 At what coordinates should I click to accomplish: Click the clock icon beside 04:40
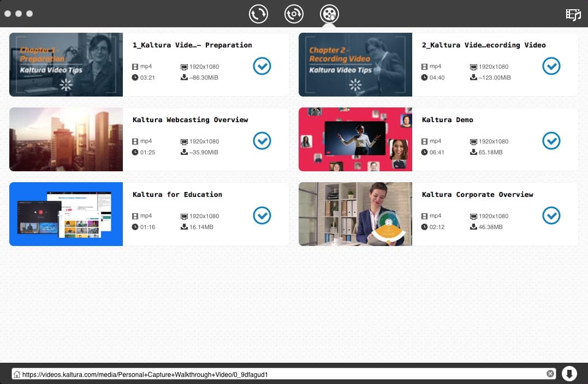pos(424,77)
